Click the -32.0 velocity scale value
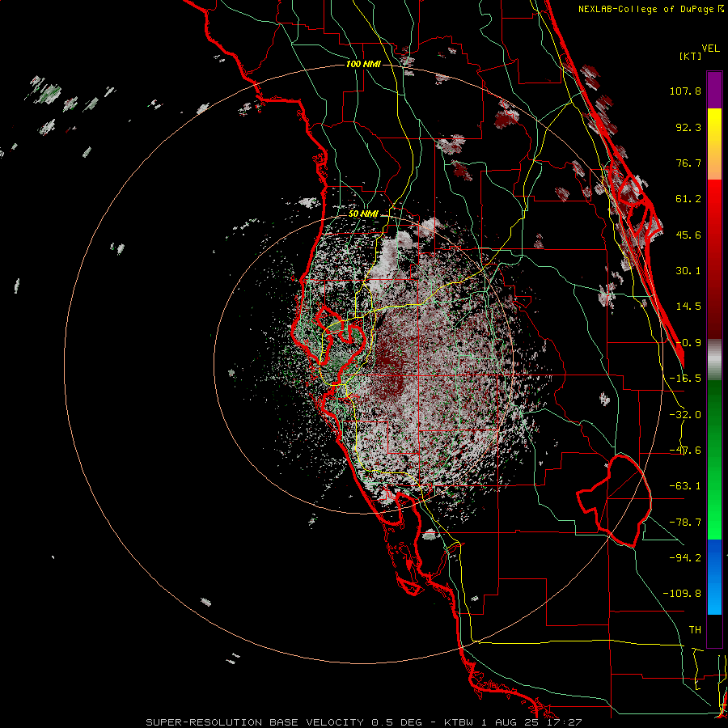 click(x=685, y=415)
